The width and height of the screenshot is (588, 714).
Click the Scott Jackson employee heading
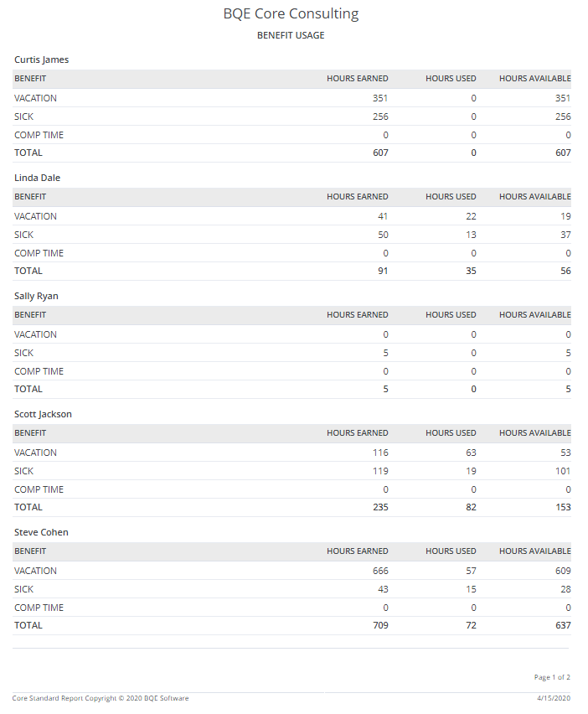tap(44, 414)
